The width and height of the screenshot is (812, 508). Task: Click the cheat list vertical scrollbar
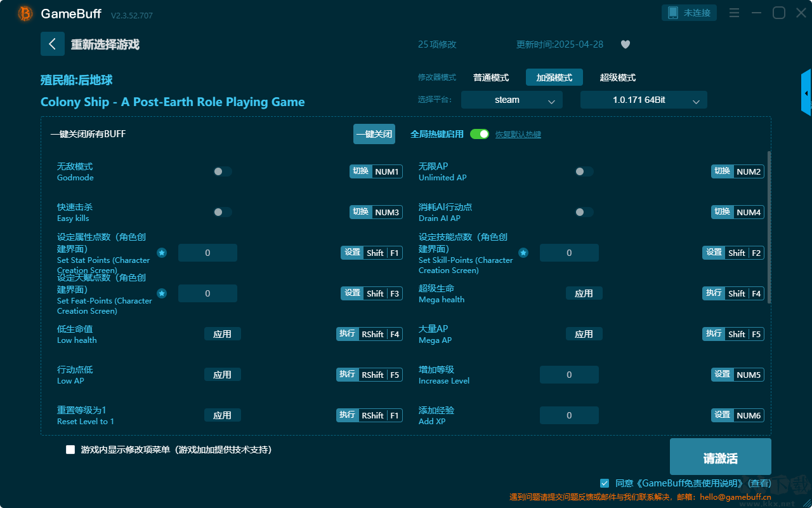click(769, 227)
